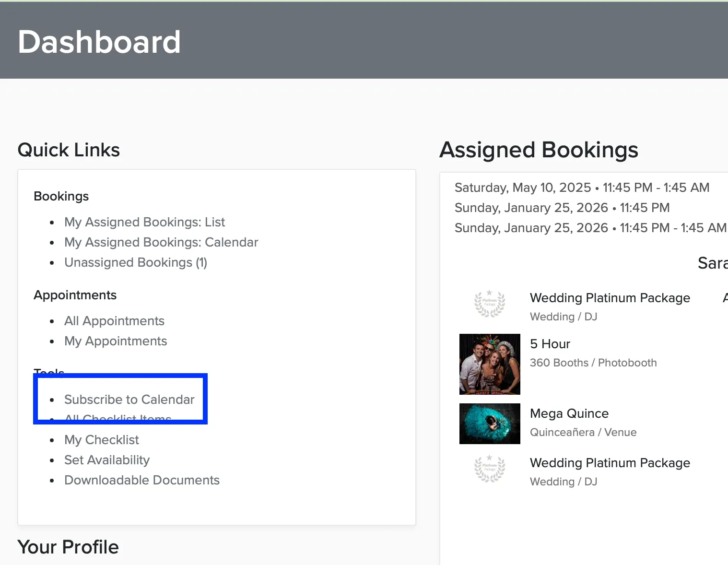728x565 pixels.
Task: Open My Assigned Bookings: List link
Action: point(144,222)
